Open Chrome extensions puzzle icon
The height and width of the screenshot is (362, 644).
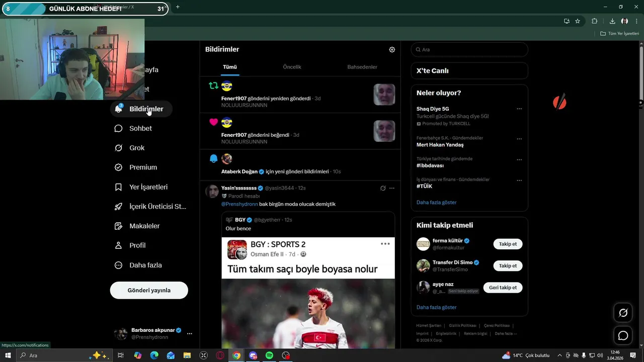(x=594, y=21)
